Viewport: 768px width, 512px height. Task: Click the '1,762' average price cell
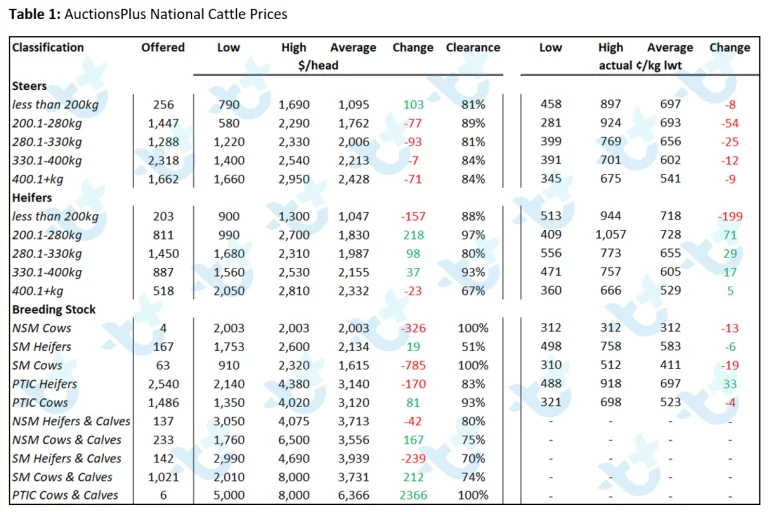tap(354, 123)
